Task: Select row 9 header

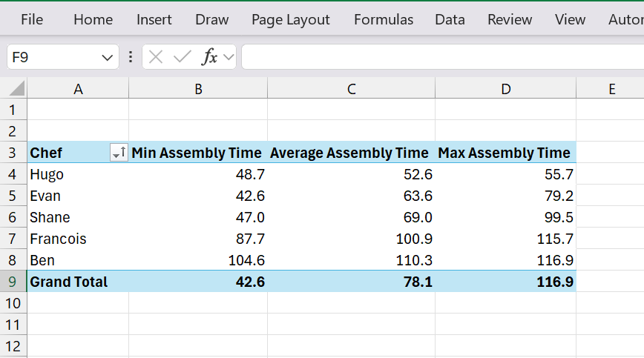Action: point(13,282)
